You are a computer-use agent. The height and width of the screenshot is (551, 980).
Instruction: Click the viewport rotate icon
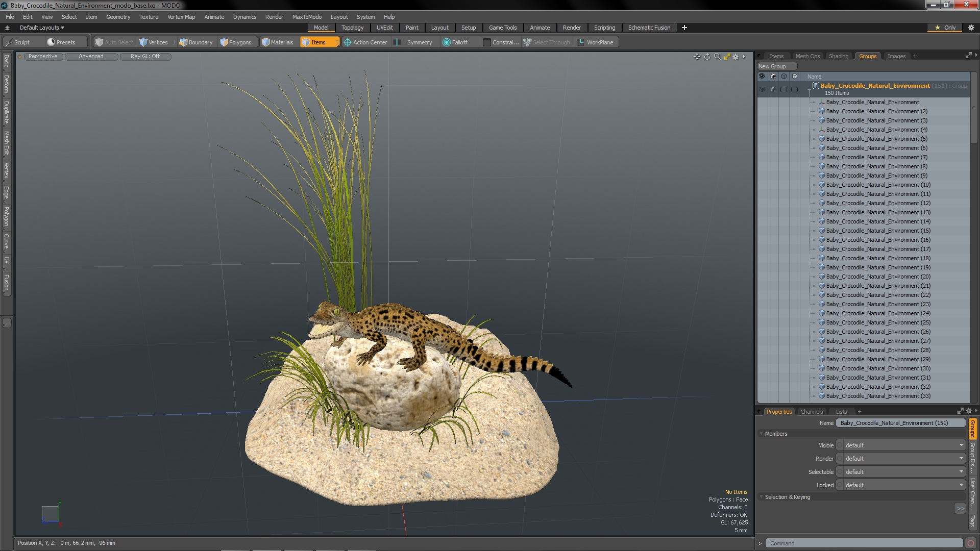tap(707, 57)
